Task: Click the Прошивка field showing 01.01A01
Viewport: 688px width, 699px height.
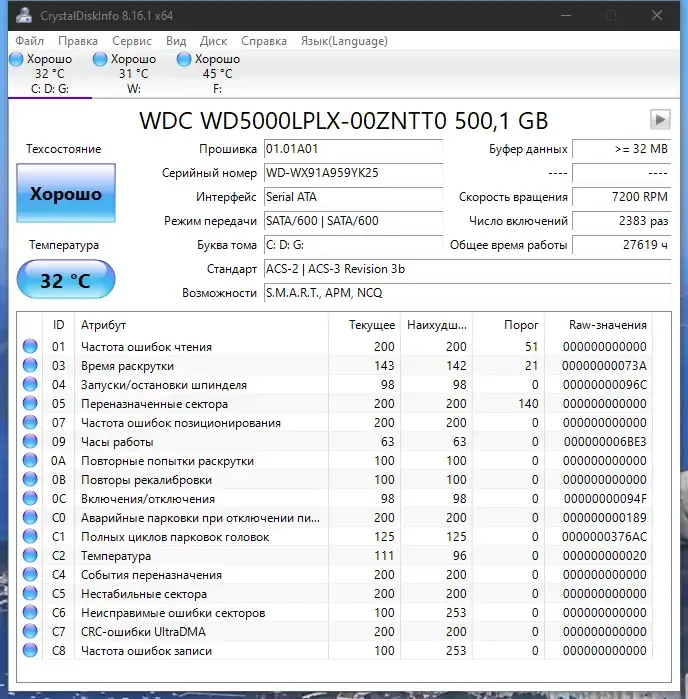Action: tap(353, 149)
